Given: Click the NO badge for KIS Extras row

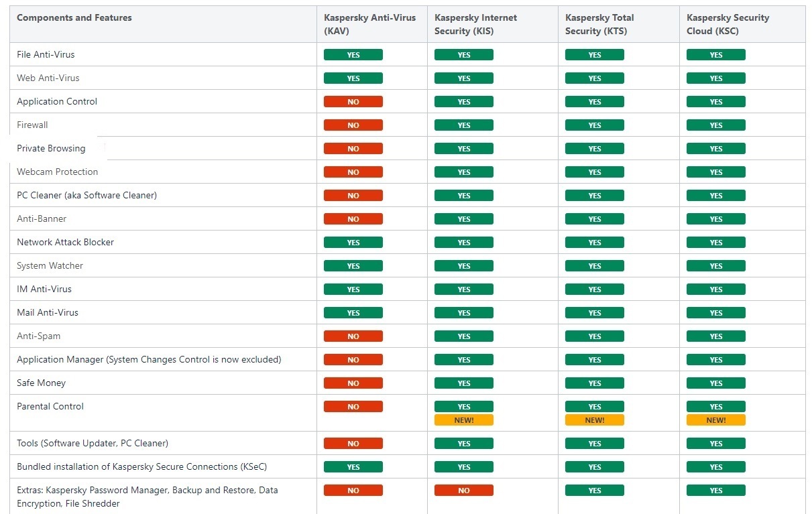Looking at the screenshot, I should (463, 491).
